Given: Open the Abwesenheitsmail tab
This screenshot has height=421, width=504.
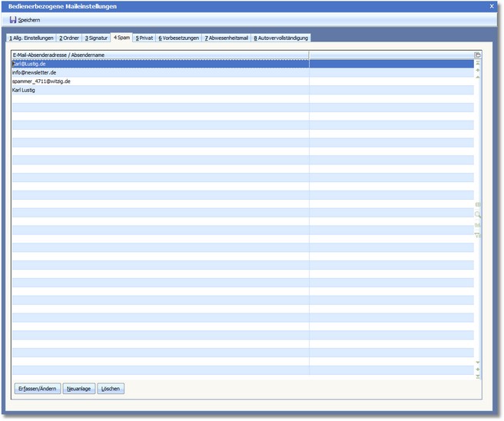Looking at the screenshot, I should point(227,38).
